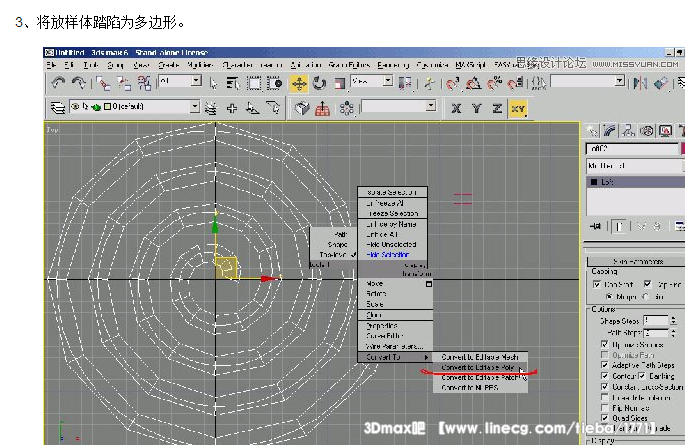Screen dimensions: 685x445
Task: Click the Select and Manipulate icon
Action: 429,83
